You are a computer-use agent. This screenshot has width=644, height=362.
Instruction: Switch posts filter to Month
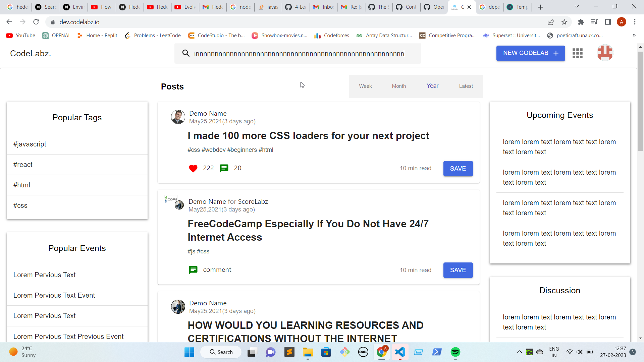coord(399,86)
